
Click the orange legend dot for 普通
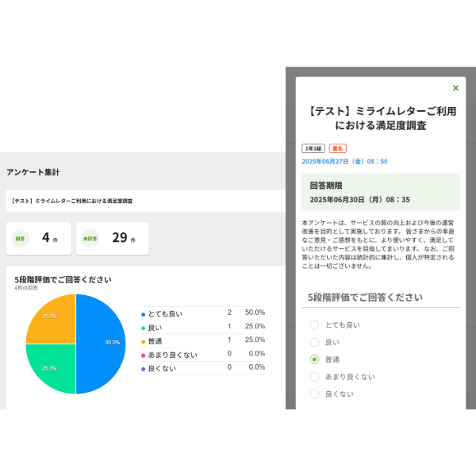click(x=144, y=342)
